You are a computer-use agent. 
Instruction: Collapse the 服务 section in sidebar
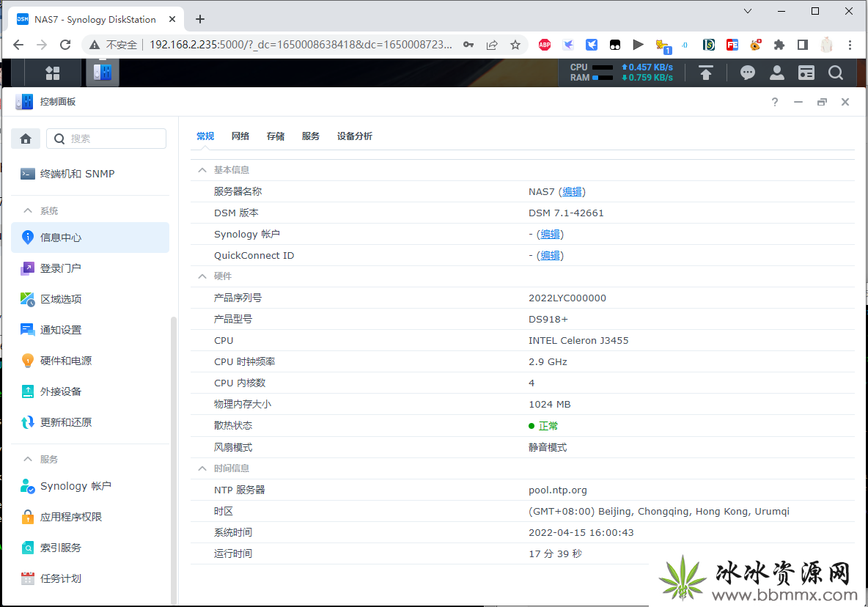[x=28, y=459]
